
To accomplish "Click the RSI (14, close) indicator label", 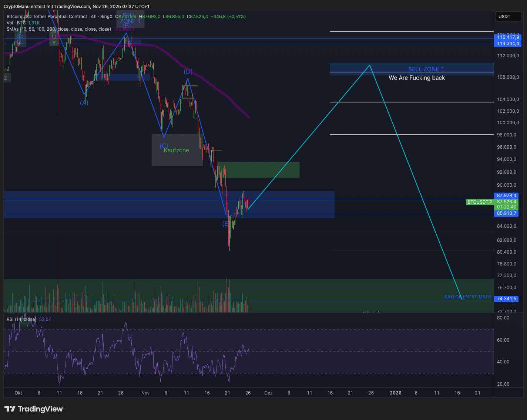I will point(21,319).
